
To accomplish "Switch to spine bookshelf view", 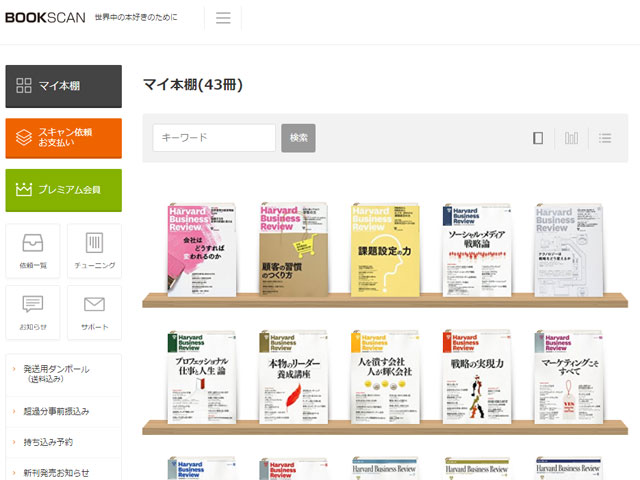I will click(x=571, y=138).
